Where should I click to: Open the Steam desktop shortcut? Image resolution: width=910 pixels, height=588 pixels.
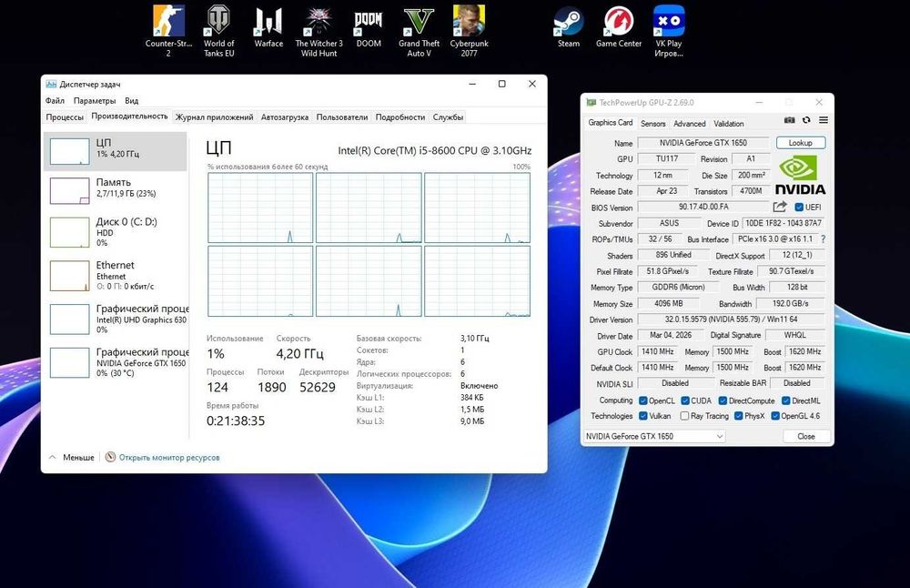point(568,26)
